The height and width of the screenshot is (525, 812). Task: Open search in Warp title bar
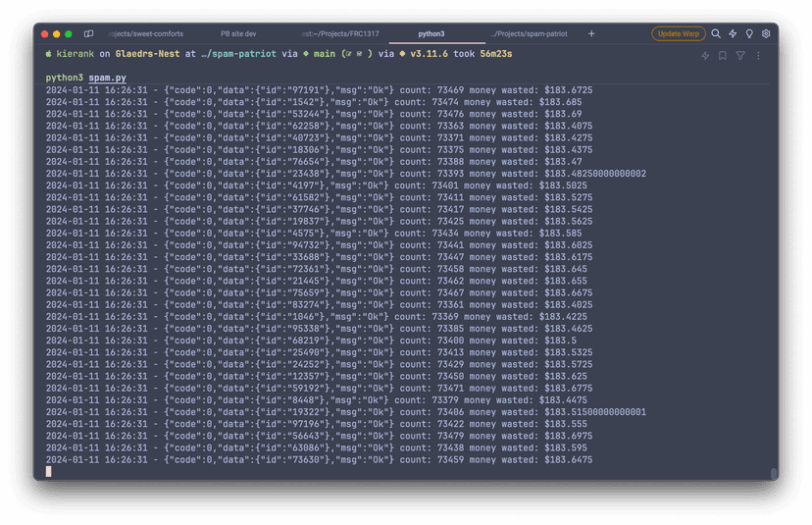click(x=716, y=33)
